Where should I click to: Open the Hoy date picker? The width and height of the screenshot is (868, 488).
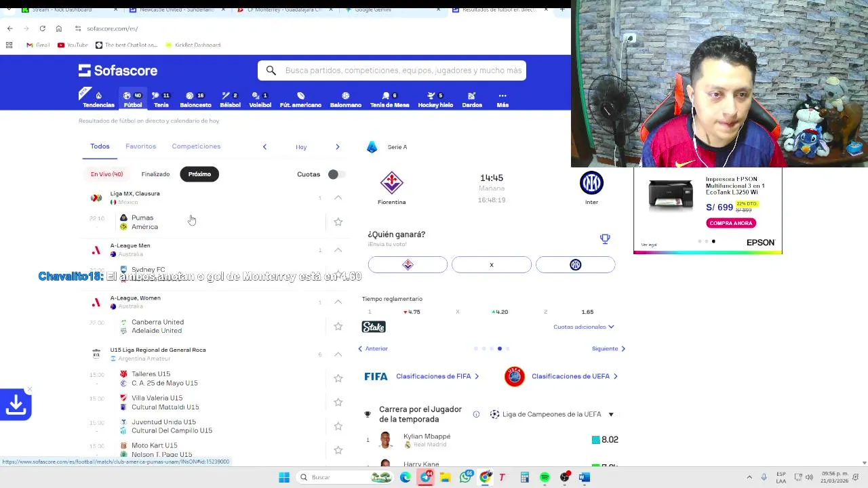click(x=301, y=146)
